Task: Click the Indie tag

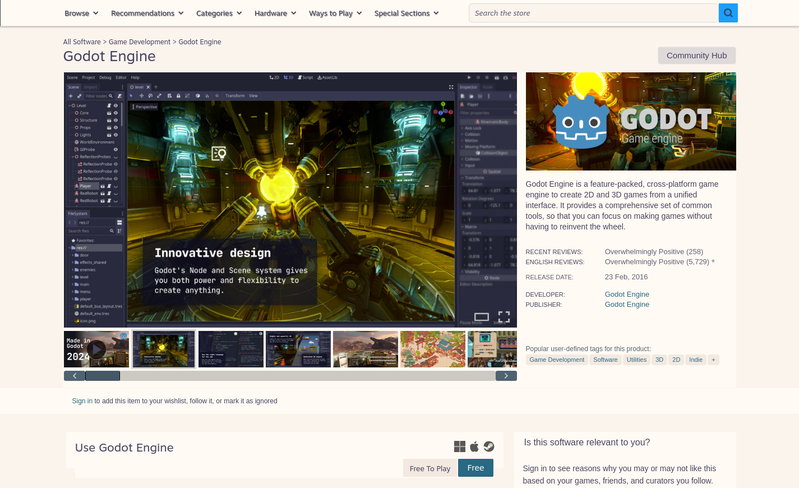Action: tap(695, 360)
